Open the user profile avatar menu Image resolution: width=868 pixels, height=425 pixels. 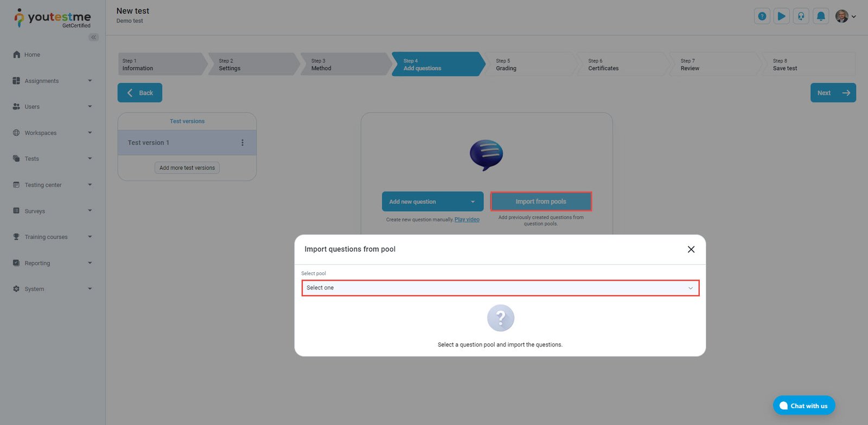pyautogui.click(x=845, y=16)
